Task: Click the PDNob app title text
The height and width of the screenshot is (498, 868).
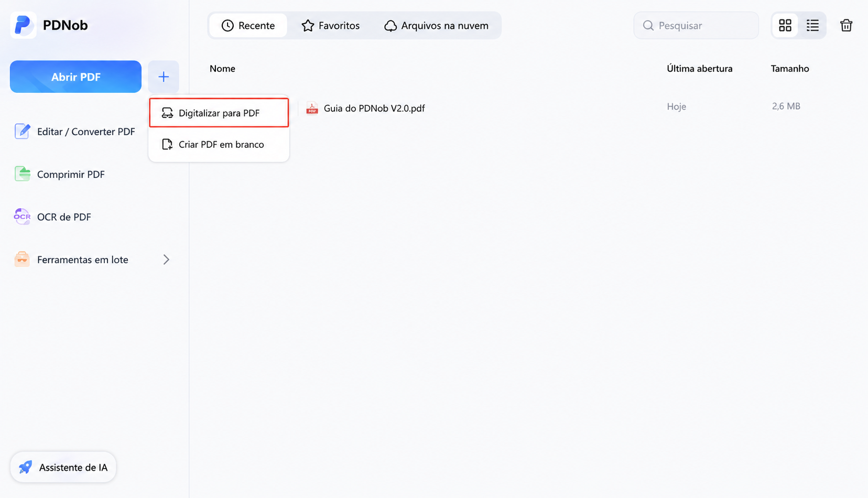Action: (x=65, y=25)
